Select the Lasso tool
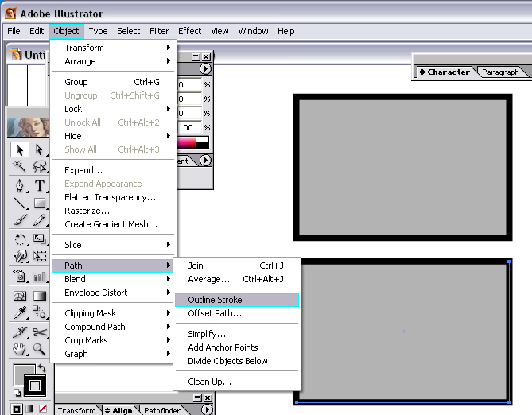This screenshot has width=532, height=415. [40, 166]
